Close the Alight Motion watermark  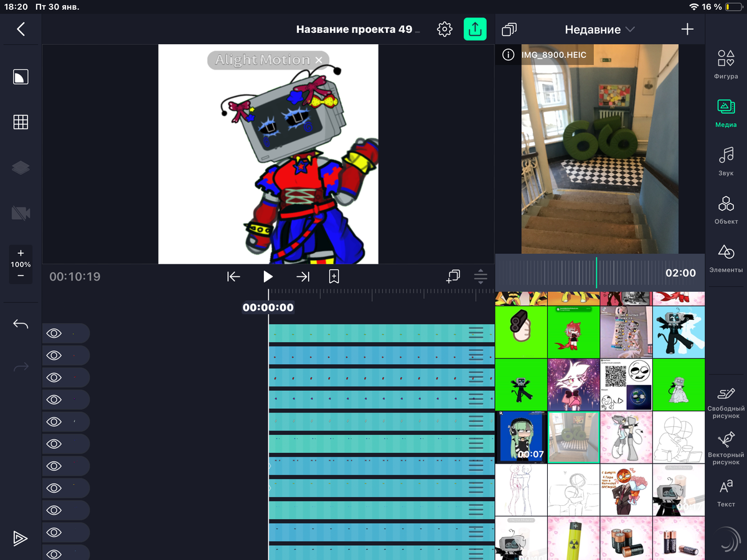(x=319, y=60)
